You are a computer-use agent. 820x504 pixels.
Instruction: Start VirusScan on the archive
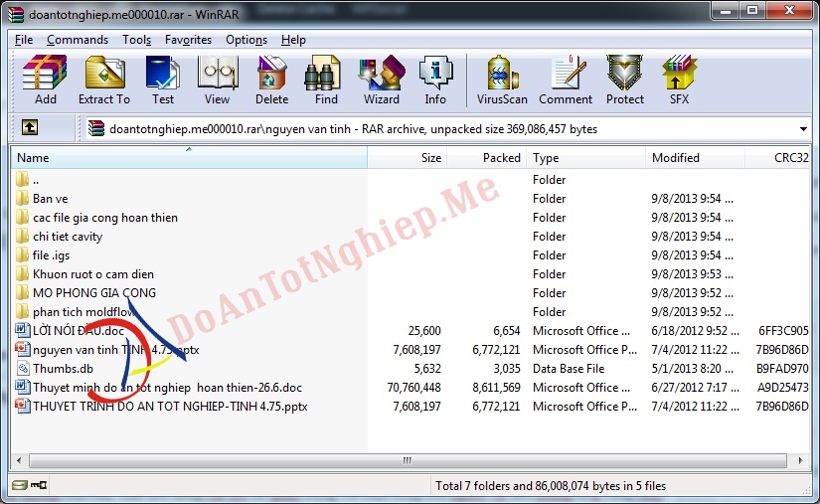coord(502,80)
